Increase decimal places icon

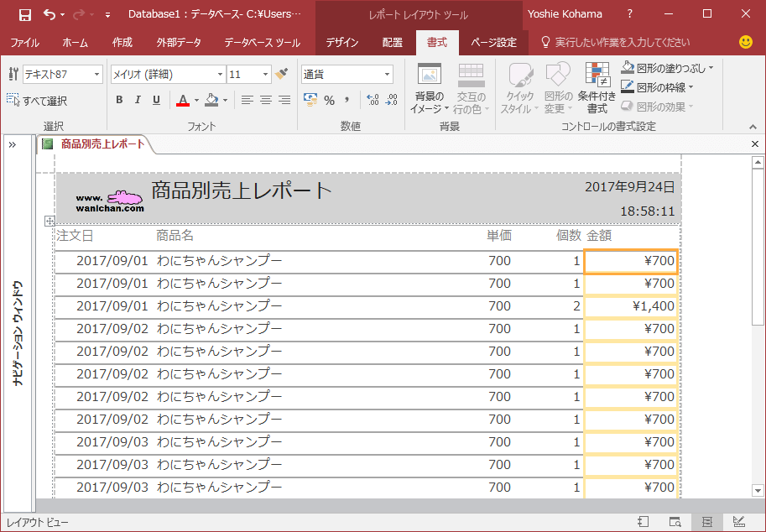373,100
